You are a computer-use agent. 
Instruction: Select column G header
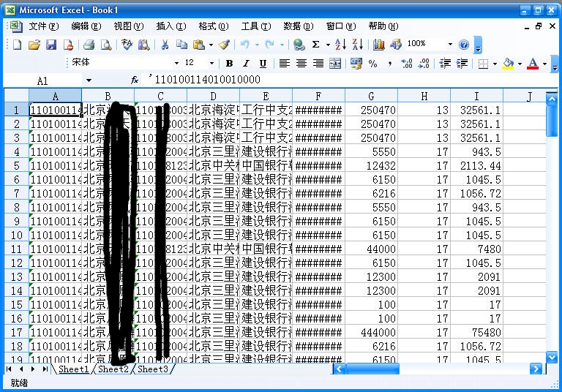pyautogui.click(x=371, y=96)
